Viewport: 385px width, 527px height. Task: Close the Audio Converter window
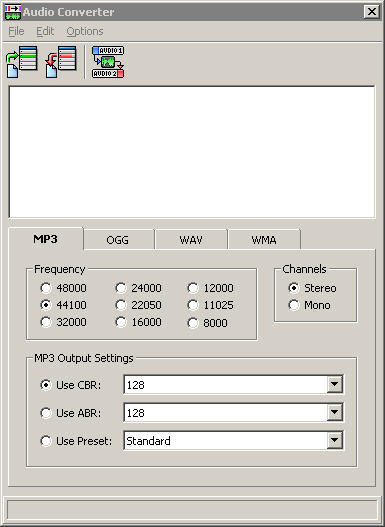click(372, 12)
